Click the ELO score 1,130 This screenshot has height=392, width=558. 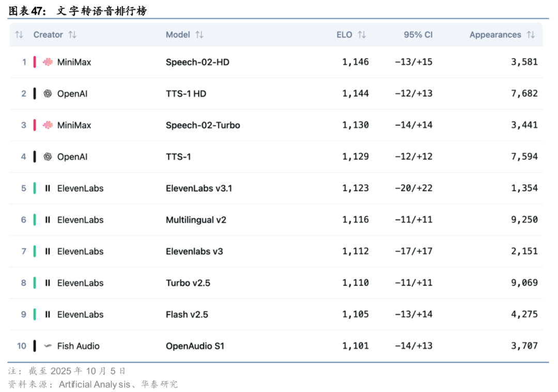coord(355,125)
